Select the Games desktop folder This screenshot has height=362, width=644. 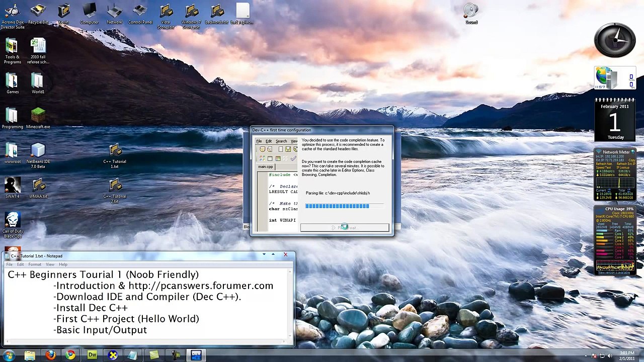[x=13, y=83]
